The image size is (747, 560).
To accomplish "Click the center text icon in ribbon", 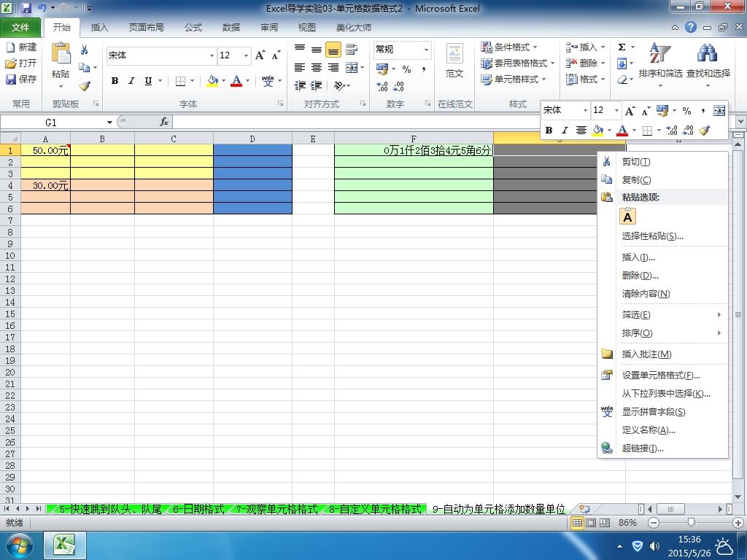I will click(317, 68).
